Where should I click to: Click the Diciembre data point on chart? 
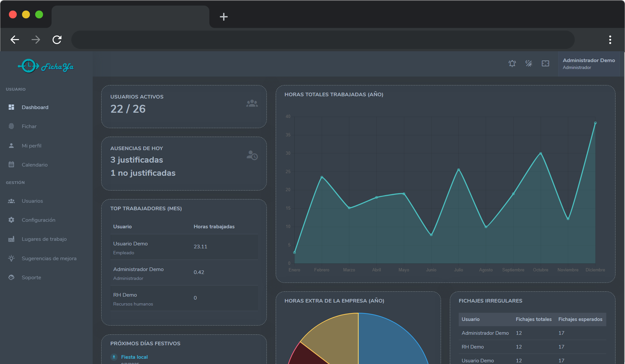[x=595, y=123]
